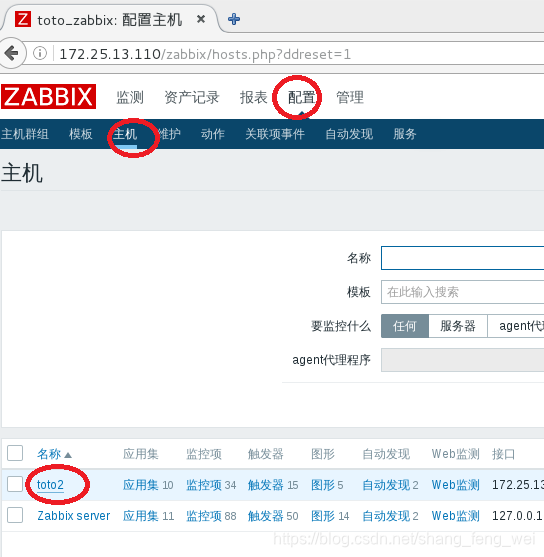Click the 触发器 column header
This screenshot has width=544, height=557.
coord(266,454)
